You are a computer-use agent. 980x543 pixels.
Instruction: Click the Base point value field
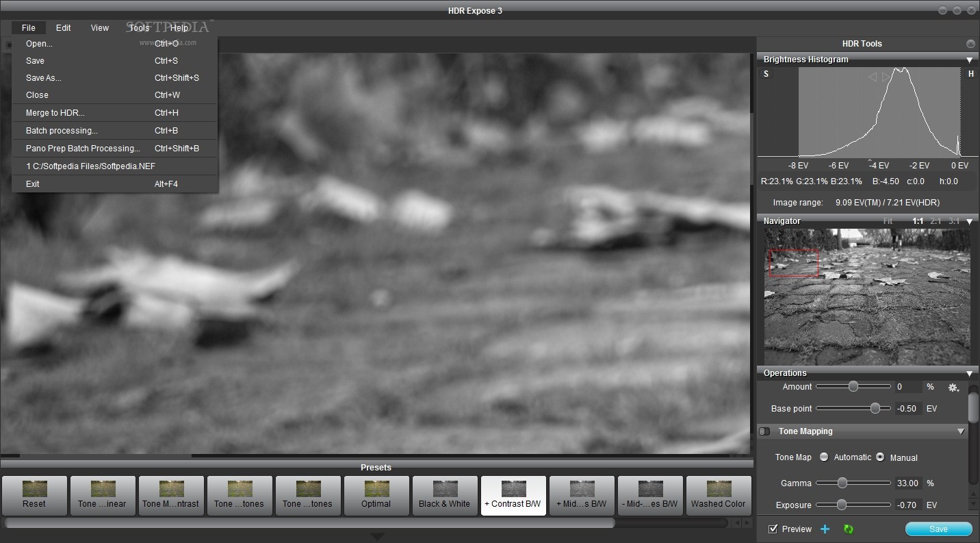click(x=908, y=409)
